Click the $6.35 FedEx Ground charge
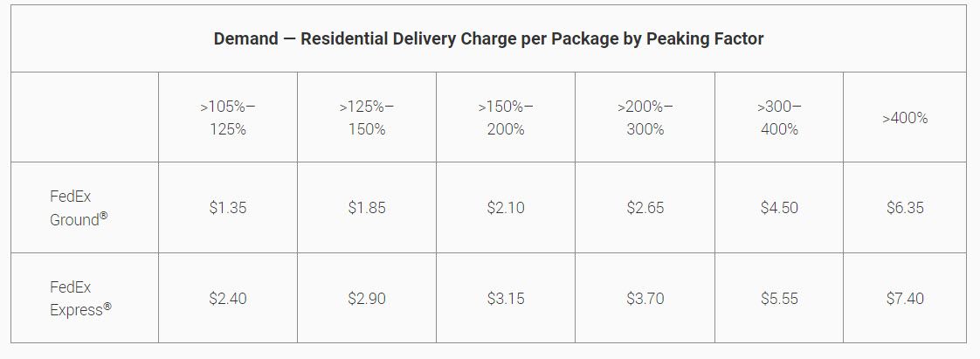 905,208
